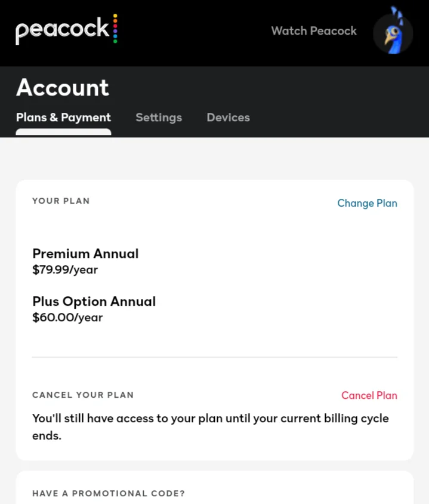Click the Change Plan link
This screenshot has width=429, height=504.
[x=367, y=203]
